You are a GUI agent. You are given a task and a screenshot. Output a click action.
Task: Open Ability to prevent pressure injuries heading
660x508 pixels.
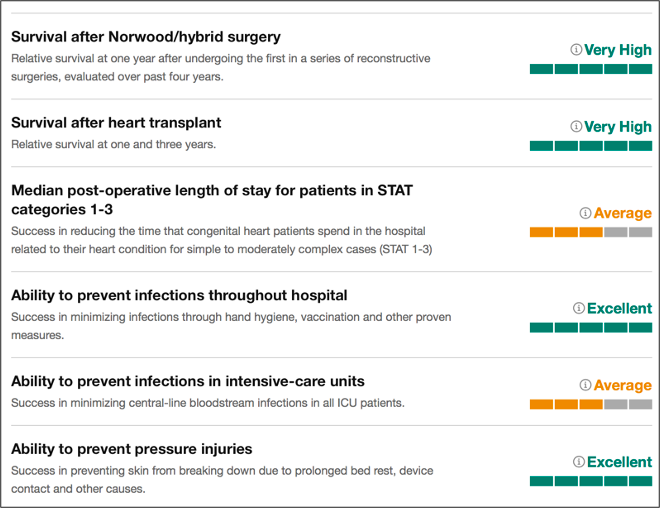point(131,449)
